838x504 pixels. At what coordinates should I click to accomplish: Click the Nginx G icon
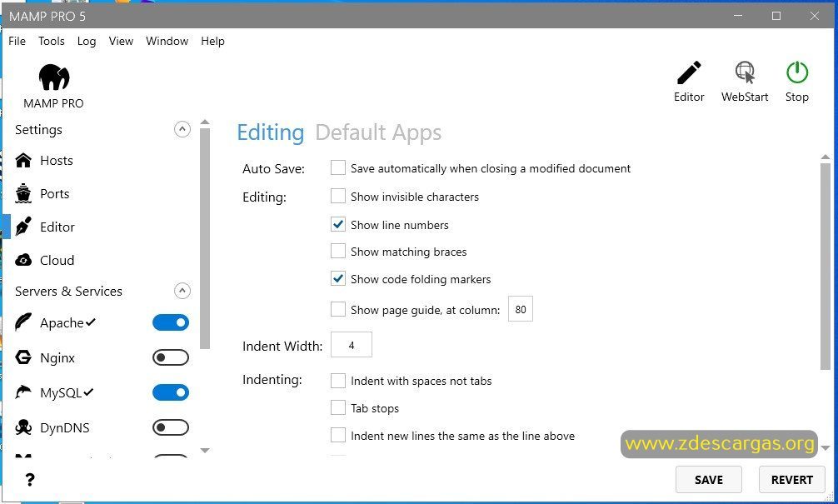point(23,357)
